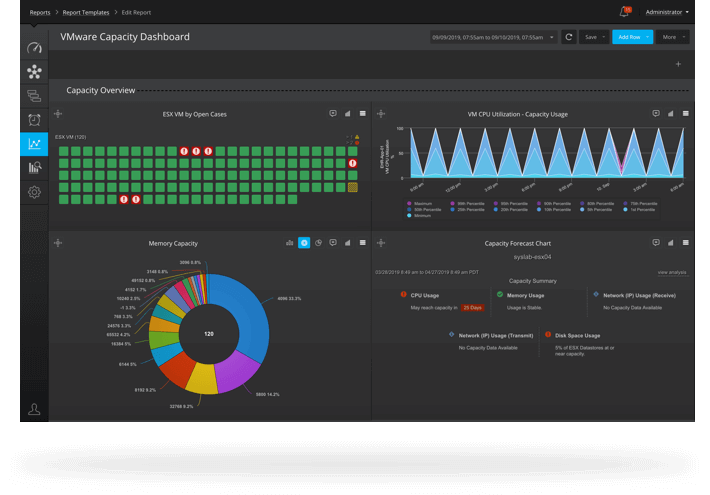Go to Reports breadcrumb
This screenshot has width=710, height=495.
coord(40,13)
